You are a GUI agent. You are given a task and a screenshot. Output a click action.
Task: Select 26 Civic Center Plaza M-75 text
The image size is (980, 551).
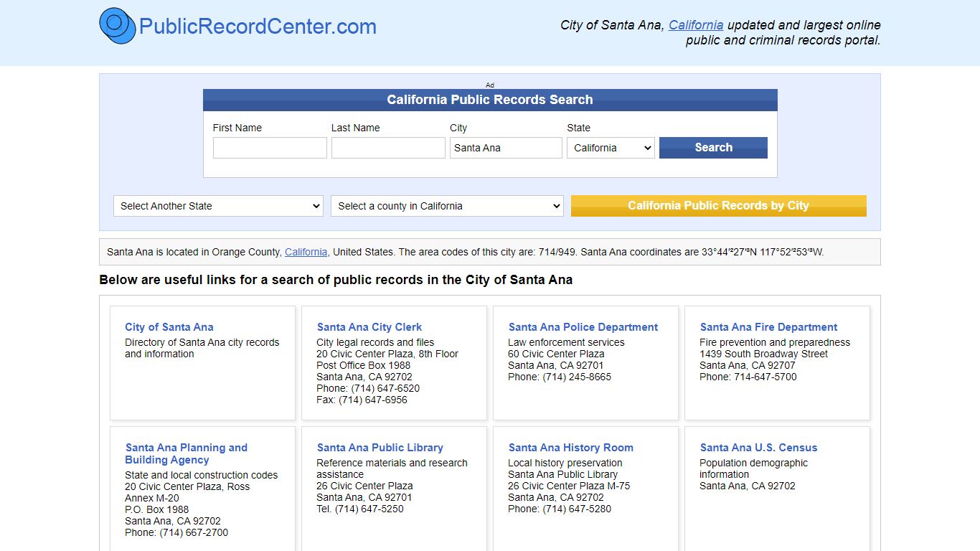pyautogui.click(x=569, y=486)
